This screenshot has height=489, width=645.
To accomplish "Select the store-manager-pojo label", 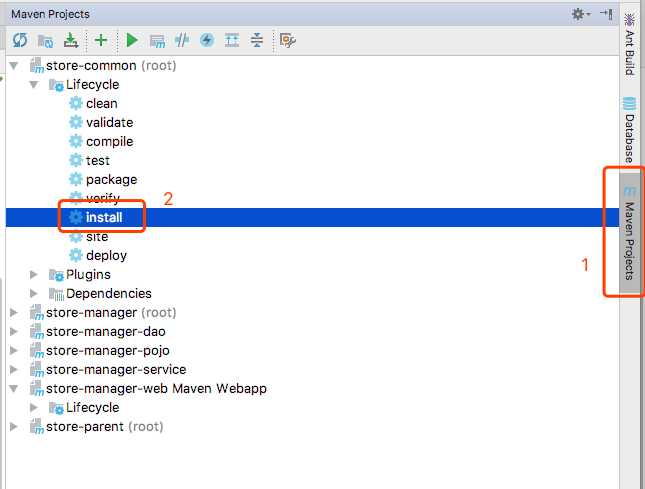I will [108, 351].
